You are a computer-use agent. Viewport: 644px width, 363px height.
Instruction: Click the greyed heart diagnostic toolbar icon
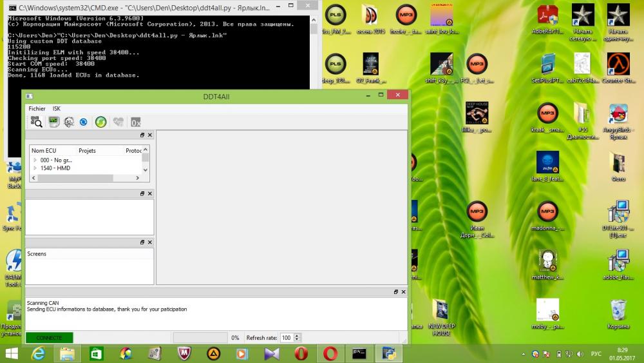click(118, 122)
